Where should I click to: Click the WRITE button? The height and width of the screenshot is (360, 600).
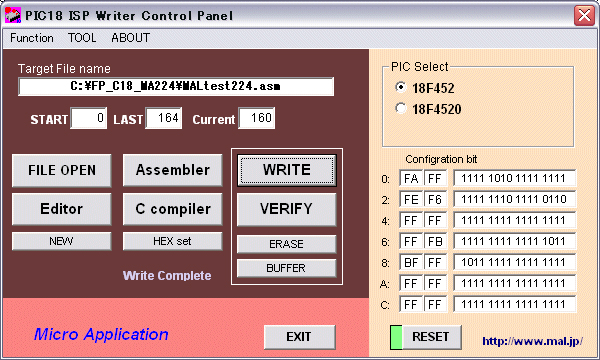point(287,170)
